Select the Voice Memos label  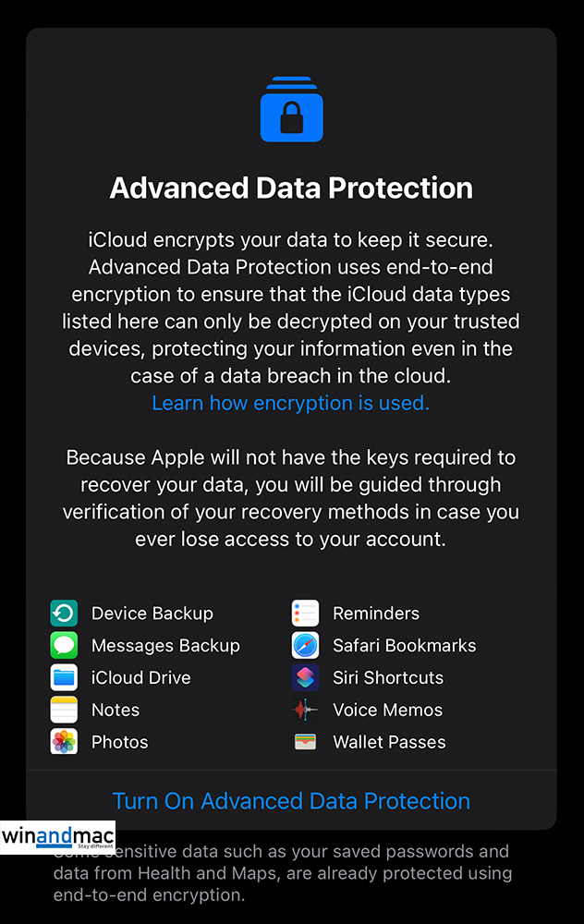coord(387,710)
